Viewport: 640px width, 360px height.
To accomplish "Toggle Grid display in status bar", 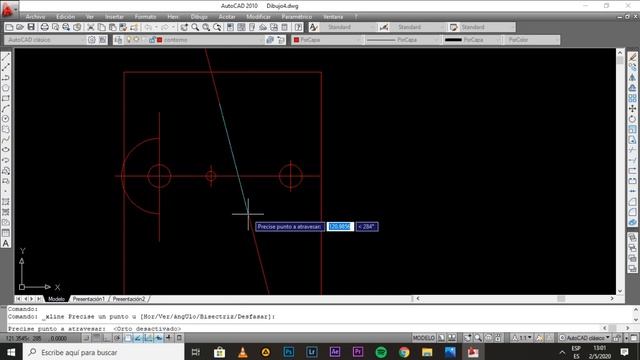I will coord(96,338).
